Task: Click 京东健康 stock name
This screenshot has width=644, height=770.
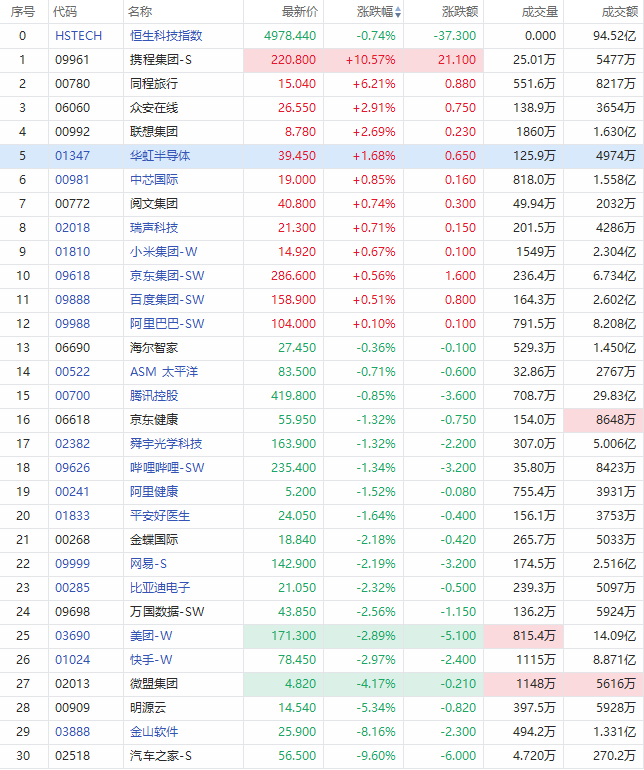Action: 154,420
